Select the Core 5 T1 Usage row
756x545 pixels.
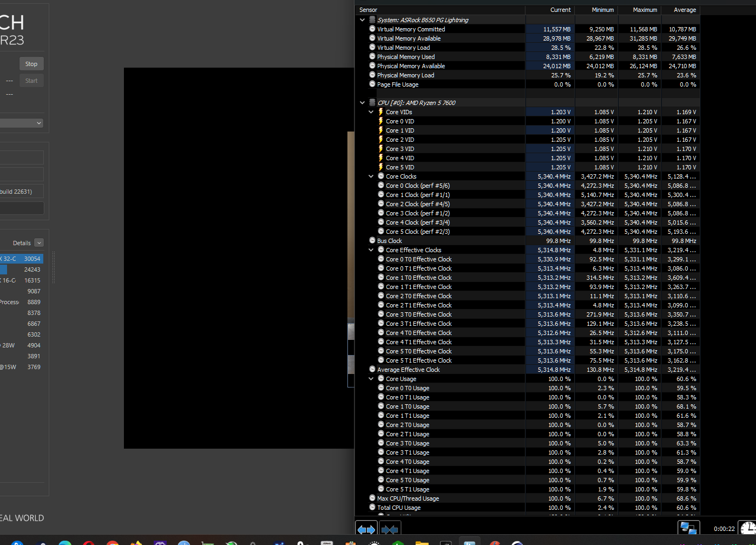coord(528,489)
